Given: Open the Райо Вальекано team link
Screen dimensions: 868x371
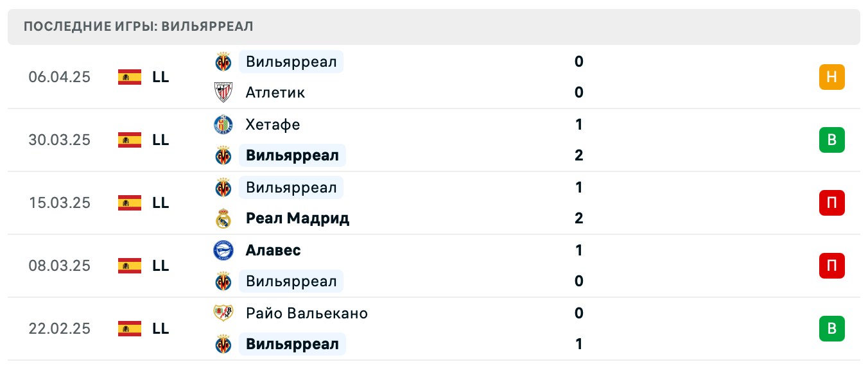Looking at the screenshot, I should [x=306, y=313].
